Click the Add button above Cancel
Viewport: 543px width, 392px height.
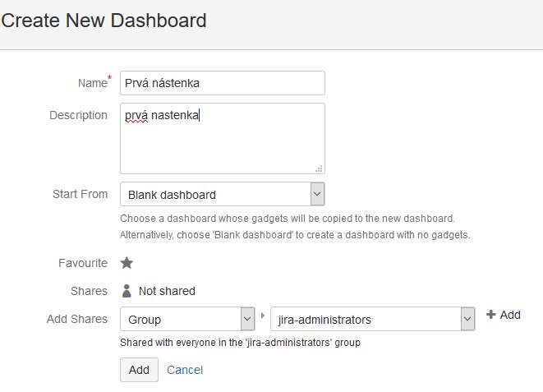pos(139,370)
